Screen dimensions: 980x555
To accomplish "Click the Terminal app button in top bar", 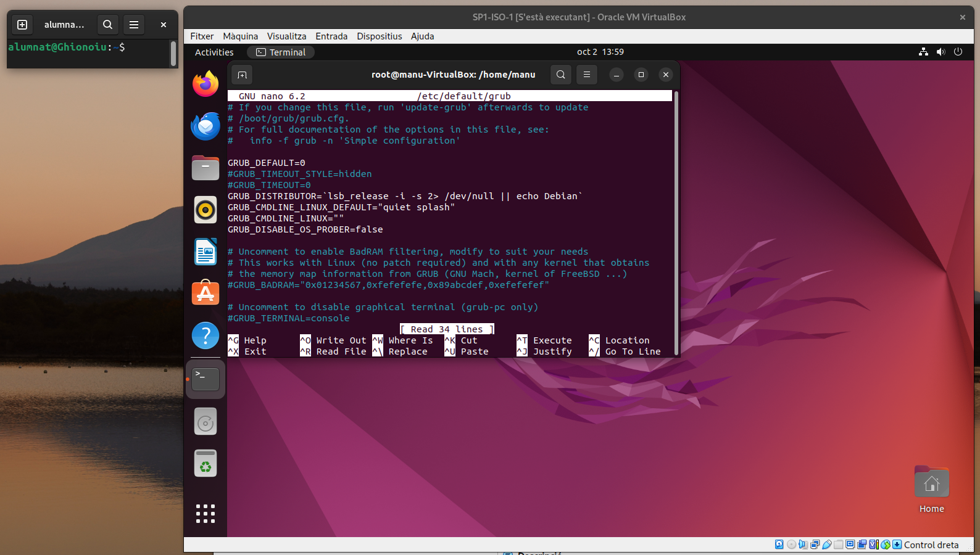I will coord(281,52).
